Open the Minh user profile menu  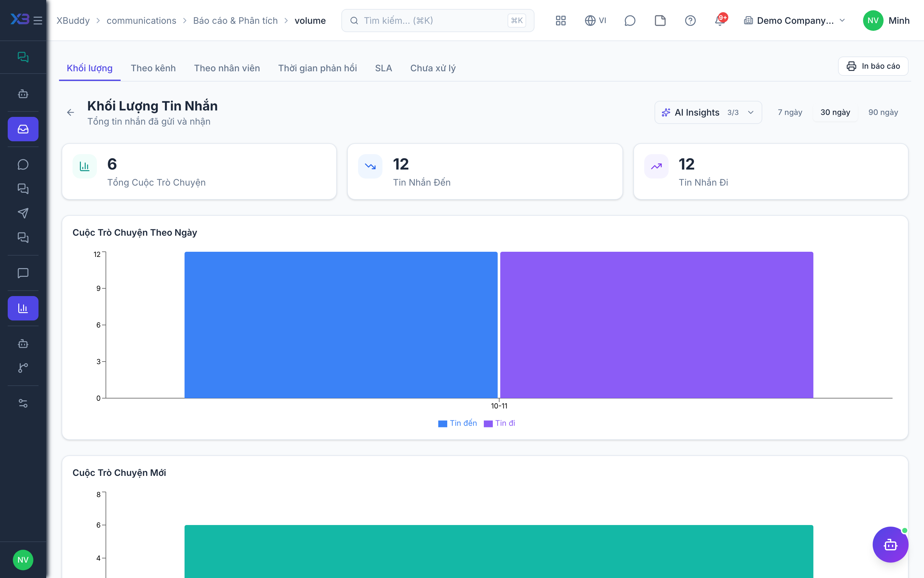click(886, 21)
